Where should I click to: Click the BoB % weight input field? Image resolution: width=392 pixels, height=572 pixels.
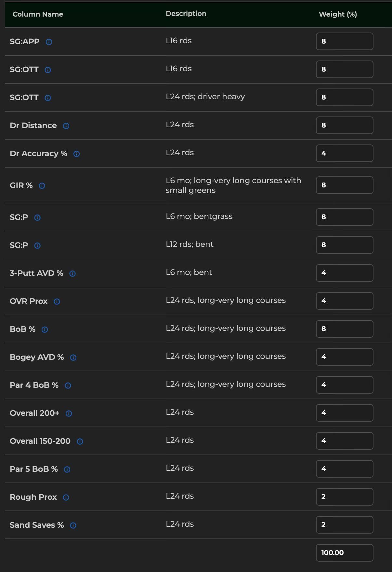click(345, 329)
